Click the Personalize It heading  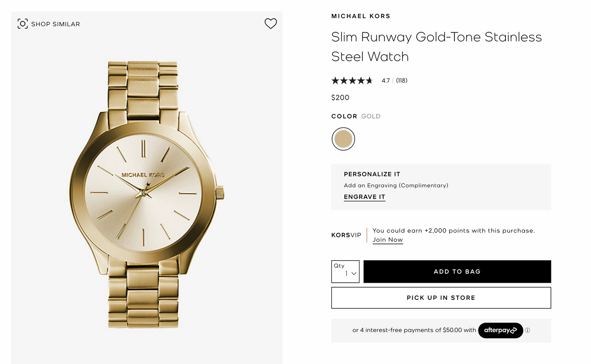click(372, 174)
